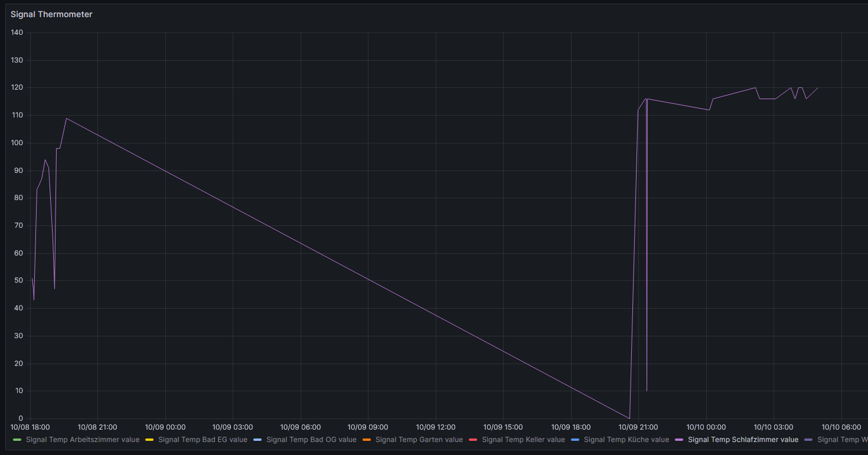This screenshot has width=868, height=455.
Task: Click the y-axis value 20
Action: (18, 364)
